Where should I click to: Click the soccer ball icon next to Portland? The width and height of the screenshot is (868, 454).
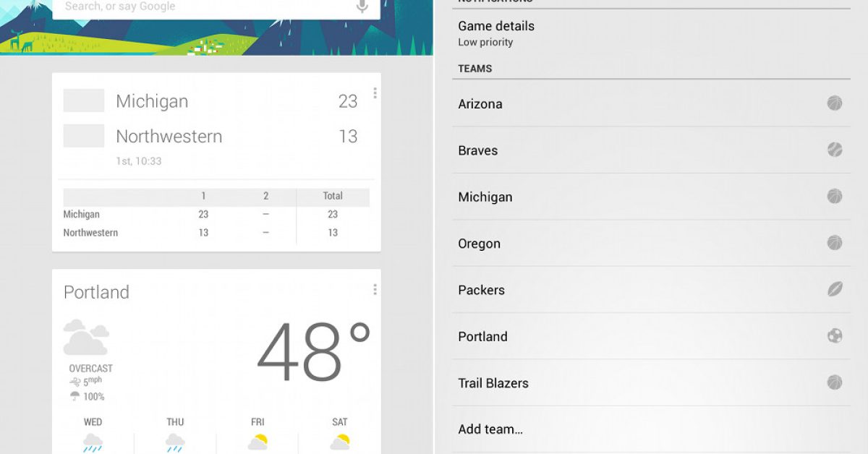[x=835, y=336]
